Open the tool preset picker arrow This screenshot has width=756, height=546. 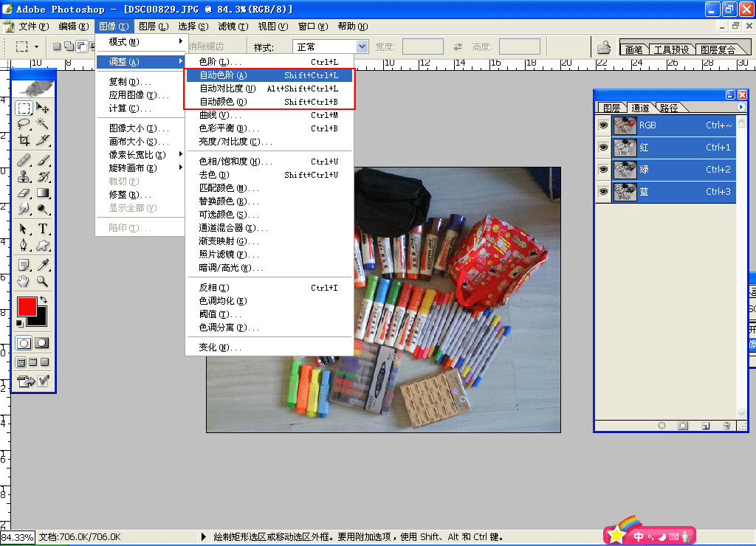(x=37, y=46)
